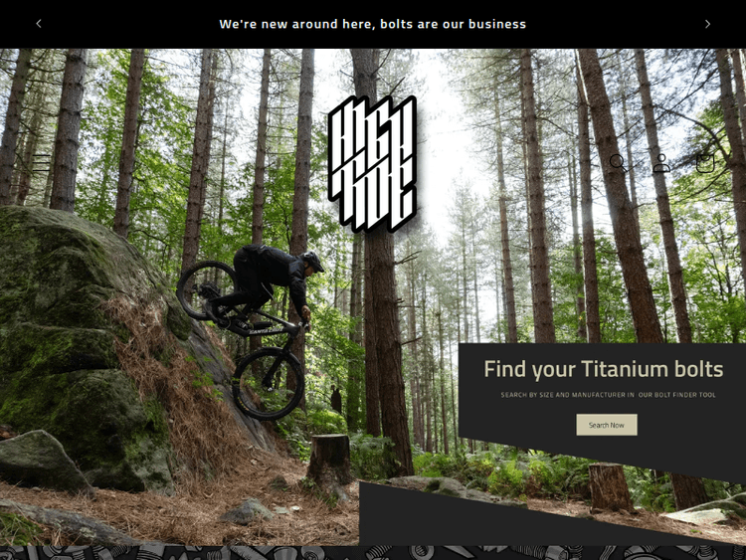746x560 pixels.
Task: Click the bolt pattern strip at page bottom
Action: [x=373, y=553]
